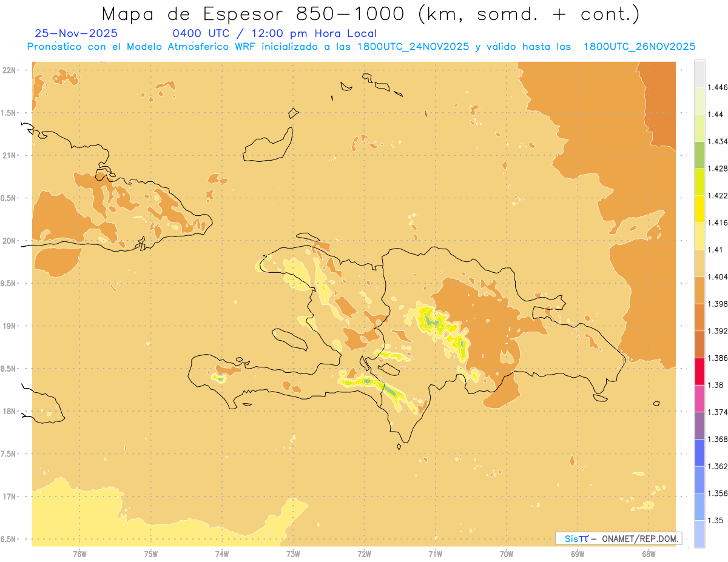Click the legend value '1.428'
The width and height of the screenshot is (728, 562).
(x=718, y=169)
